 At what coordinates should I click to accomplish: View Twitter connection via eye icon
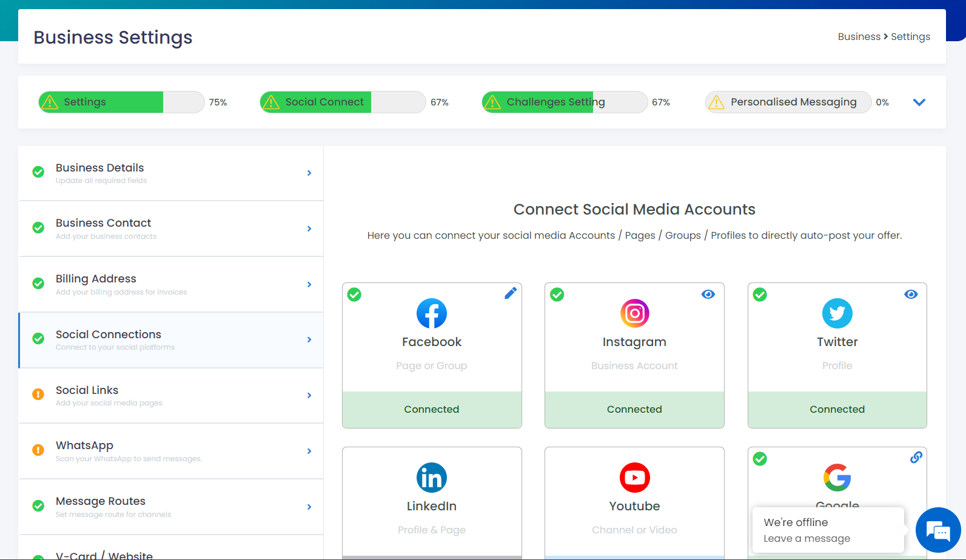click(x=911, y=294)
